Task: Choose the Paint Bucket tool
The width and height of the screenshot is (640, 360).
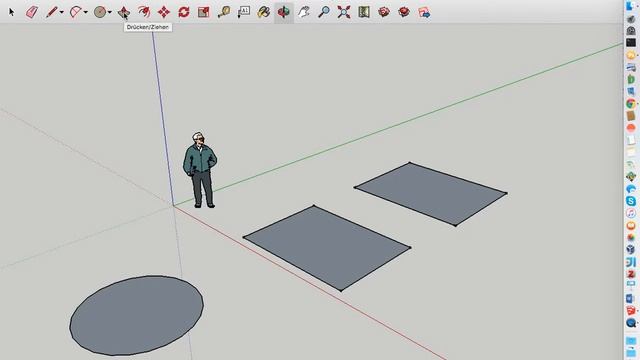Action: point(264,12)
